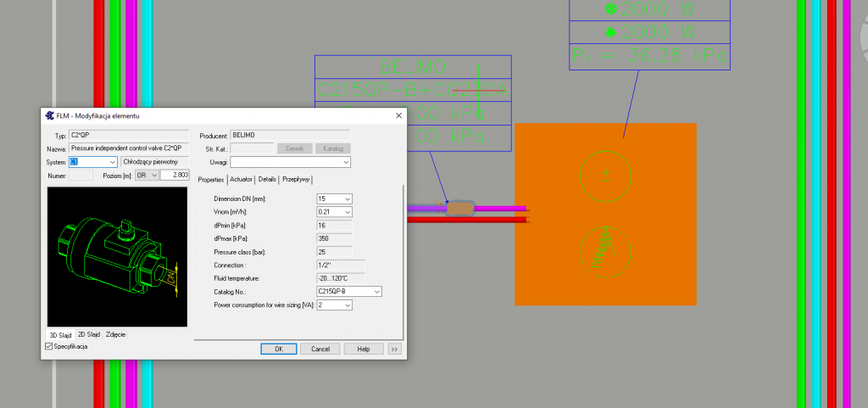Click the upper circle symbol in orange unit
868x408 pixels.
pyautogui.click(x=605, y=175)
